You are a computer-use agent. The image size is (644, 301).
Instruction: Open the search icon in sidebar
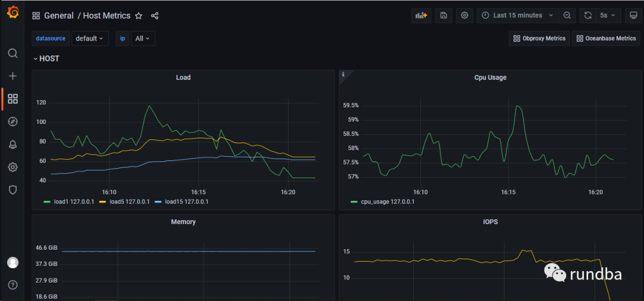coord(13,54)
